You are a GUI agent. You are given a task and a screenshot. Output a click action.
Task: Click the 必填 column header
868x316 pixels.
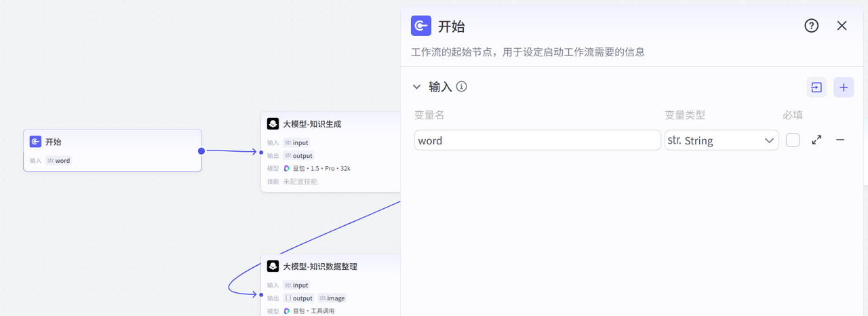point(793,115)
